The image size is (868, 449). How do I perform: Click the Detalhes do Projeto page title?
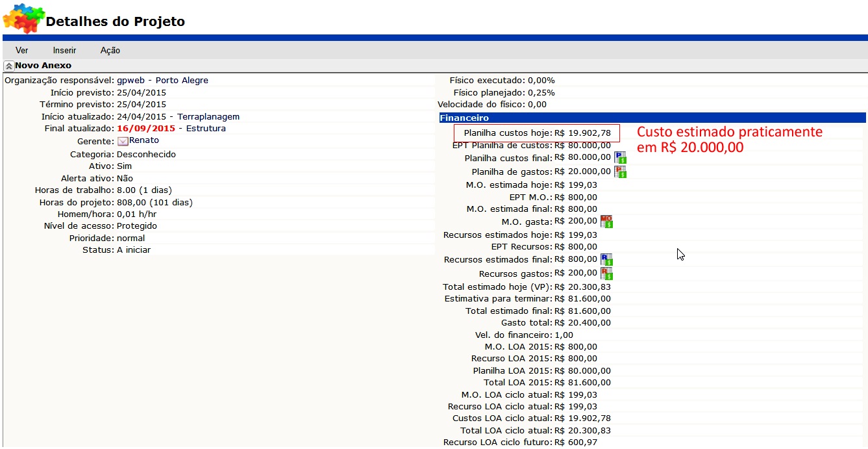tap(115, 21)
